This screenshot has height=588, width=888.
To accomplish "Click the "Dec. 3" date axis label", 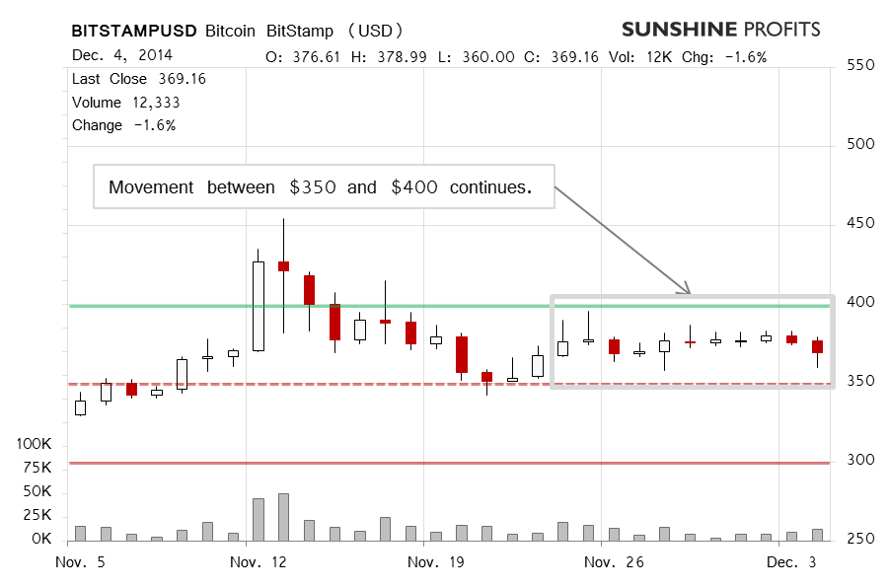I will pyautogui.click(x=791, y=562).
